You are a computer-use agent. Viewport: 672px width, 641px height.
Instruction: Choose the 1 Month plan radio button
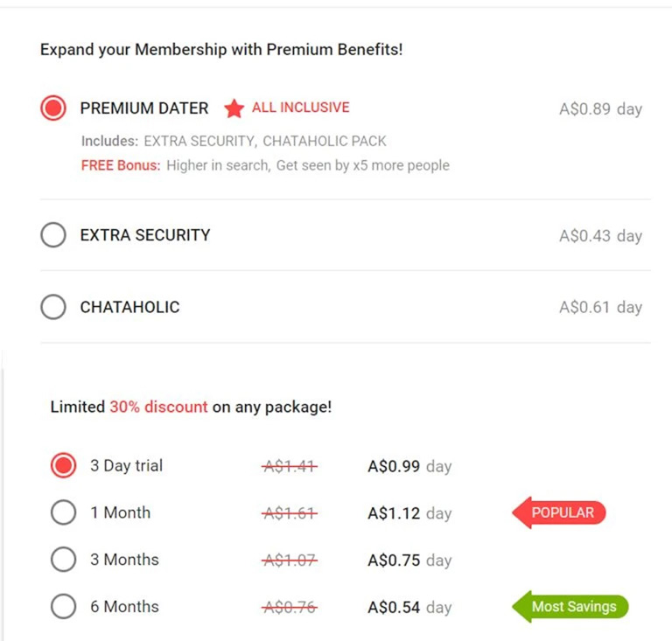click(63, 512)
